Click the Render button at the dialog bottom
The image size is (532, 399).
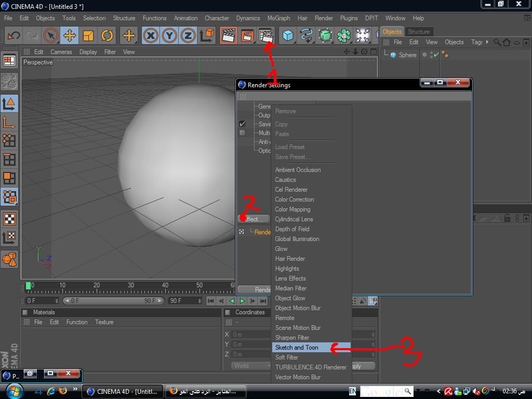click(255, 289)
